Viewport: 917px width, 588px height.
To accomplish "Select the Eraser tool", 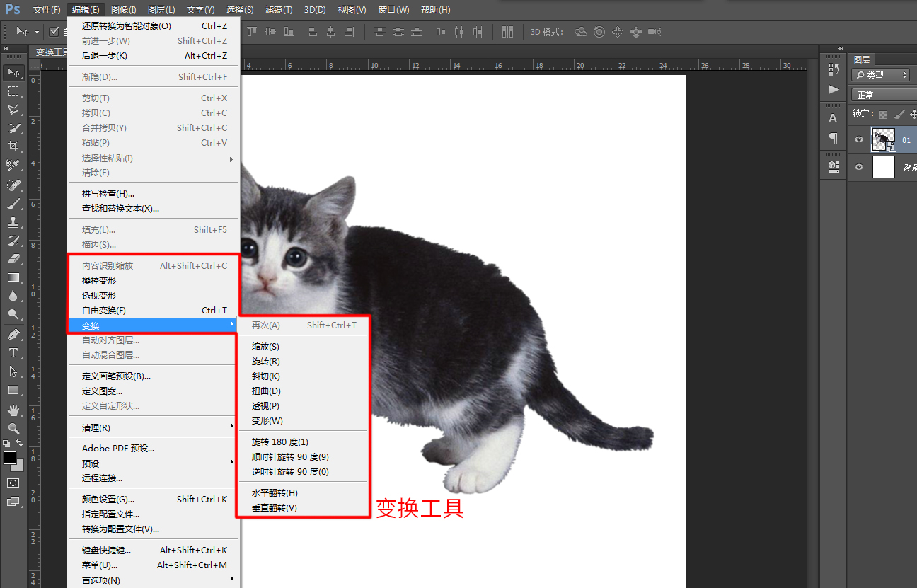I will click(x=13, y=259).
